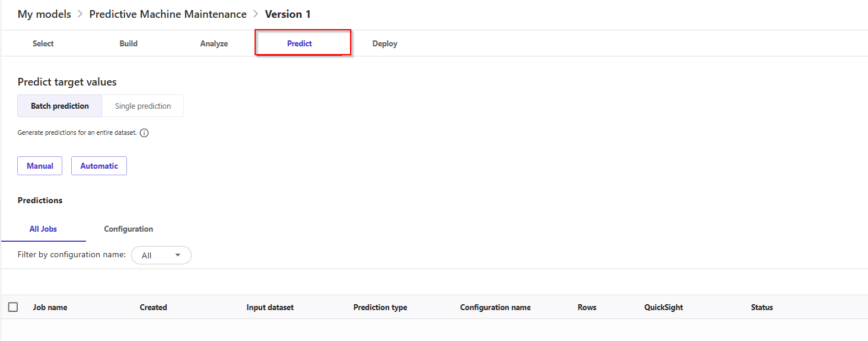Screen dimensions: 868x341
Task: Click the Prediction type column header
Action: [x=380, y=307]
